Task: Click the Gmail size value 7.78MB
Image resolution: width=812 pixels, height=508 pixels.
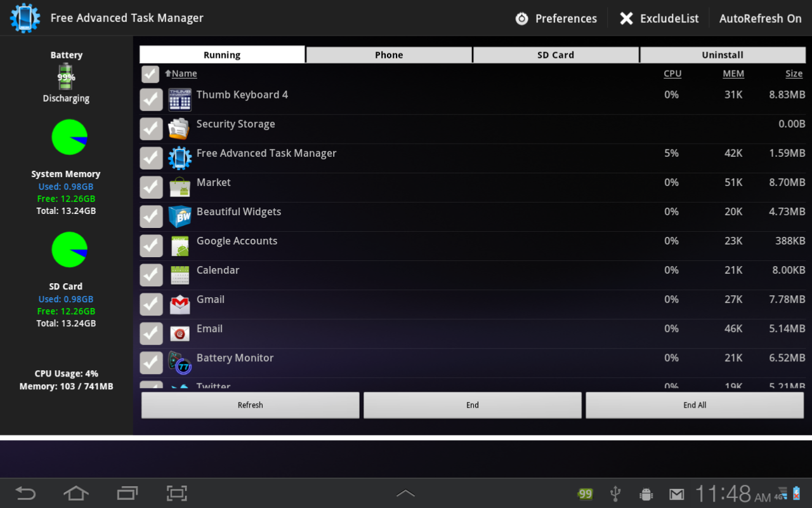Action: tap(787, 299)
